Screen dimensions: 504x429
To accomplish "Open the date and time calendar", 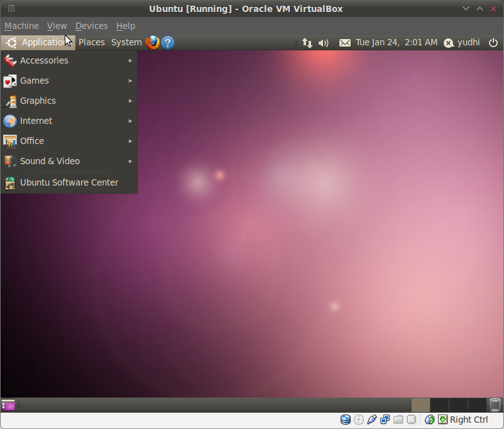I will pyautogui.click(x=397, y=43).
